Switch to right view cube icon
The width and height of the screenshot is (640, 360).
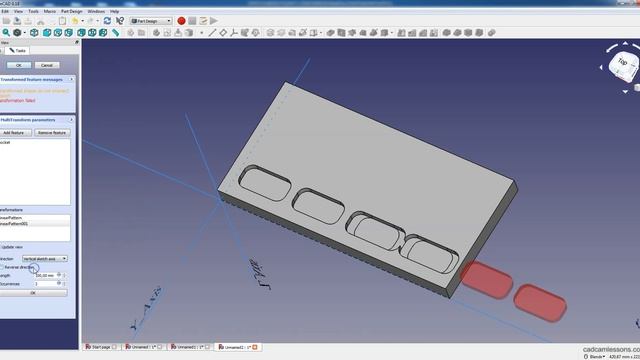tap(69, 33)
